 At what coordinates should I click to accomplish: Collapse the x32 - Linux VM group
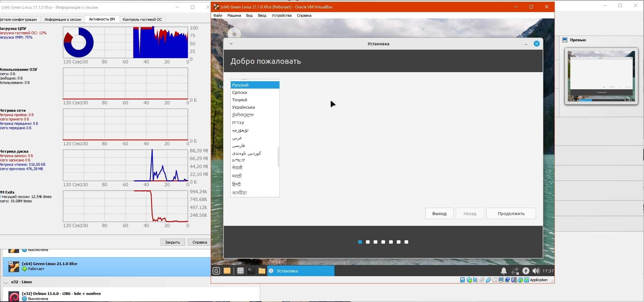(x=6, y=282)
